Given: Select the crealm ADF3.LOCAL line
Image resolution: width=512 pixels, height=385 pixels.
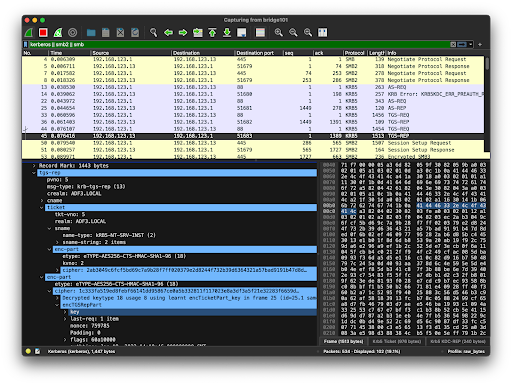Looking at the screenshot, I should [x=74, y=193].
